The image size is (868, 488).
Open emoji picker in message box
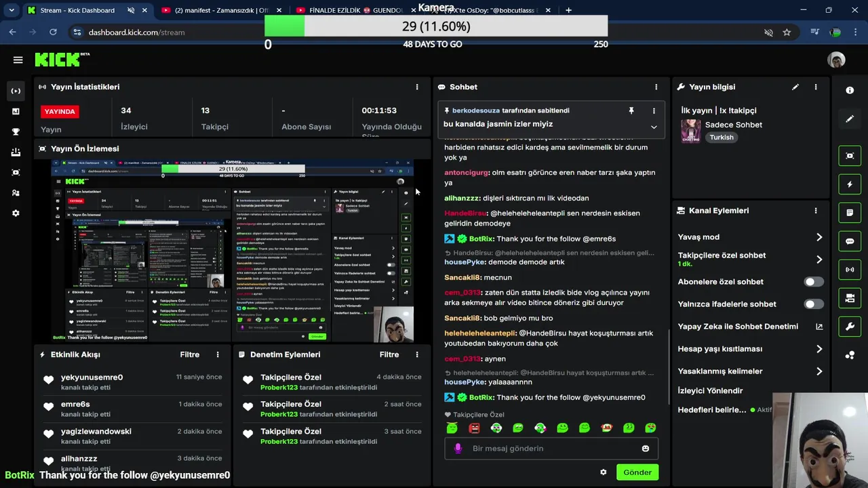pyautogui.click(x=646, y=449)
